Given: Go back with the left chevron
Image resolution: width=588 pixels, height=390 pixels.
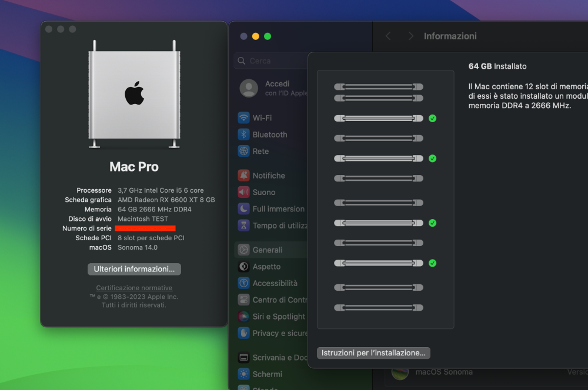Looking at the screenshot, I should tap(389, 36).
